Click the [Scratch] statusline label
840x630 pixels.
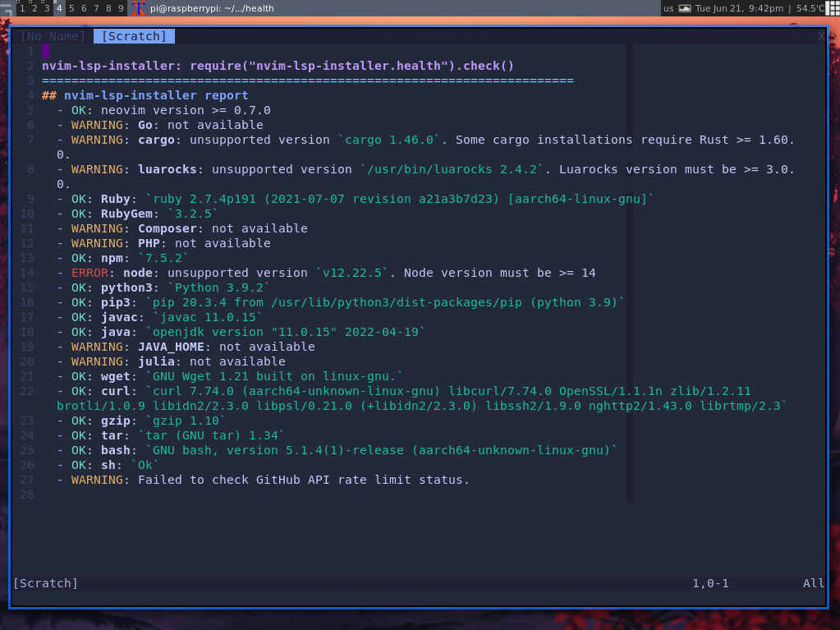pos(46,583)
